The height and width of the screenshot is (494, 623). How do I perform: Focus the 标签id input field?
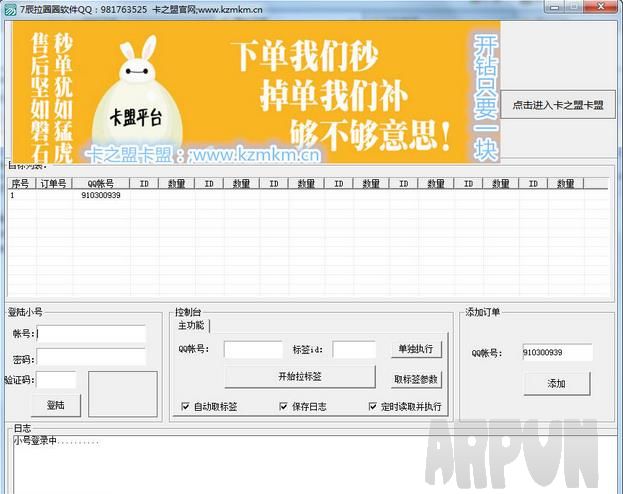coord(354,349)
